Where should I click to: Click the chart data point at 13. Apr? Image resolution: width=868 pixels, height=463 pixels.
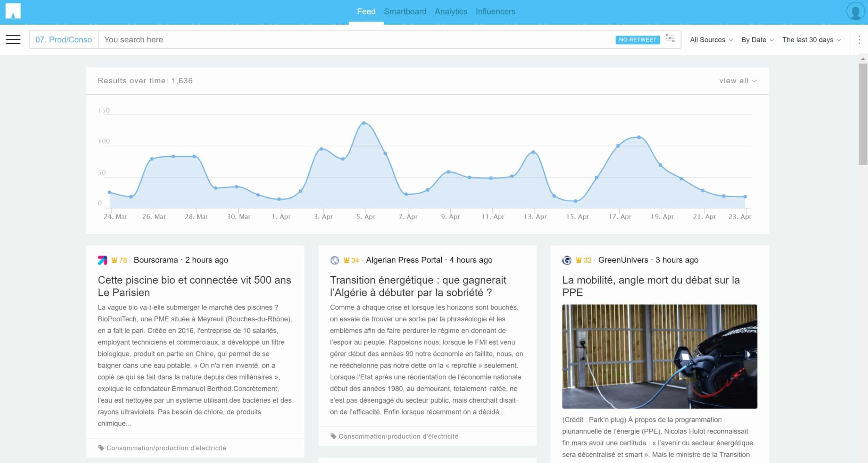(533, 152)
